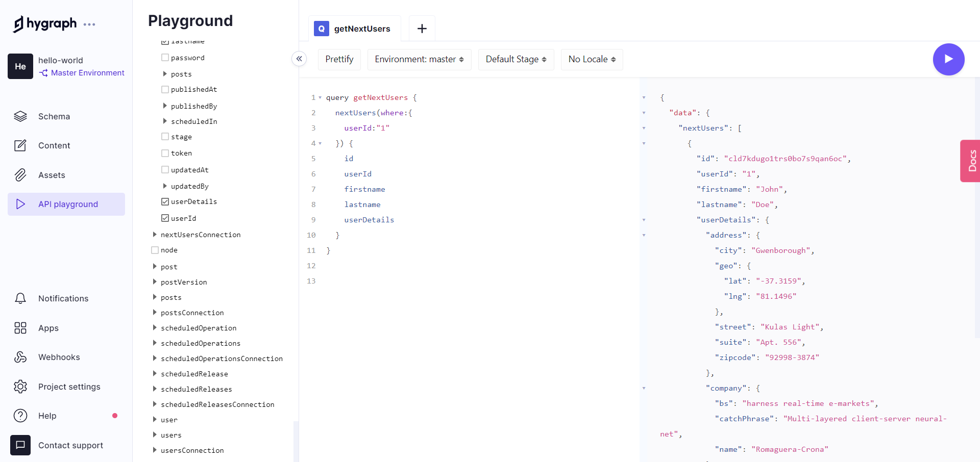This screenshot has width=980, height=462.
Task: Collapse the explorer panel with double-chevron icon
Action: click(x=299, y=59)
